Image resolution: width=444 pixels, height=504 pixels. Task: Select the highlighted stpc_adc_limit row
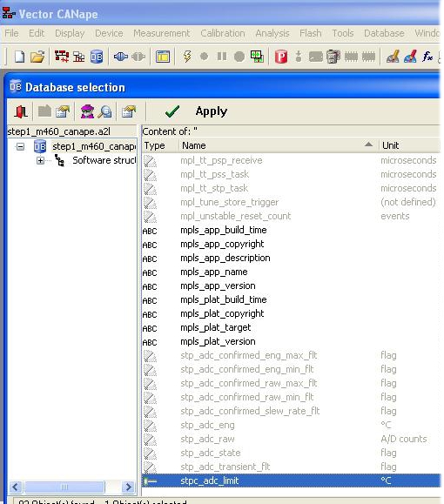click(x=291, y=480)
